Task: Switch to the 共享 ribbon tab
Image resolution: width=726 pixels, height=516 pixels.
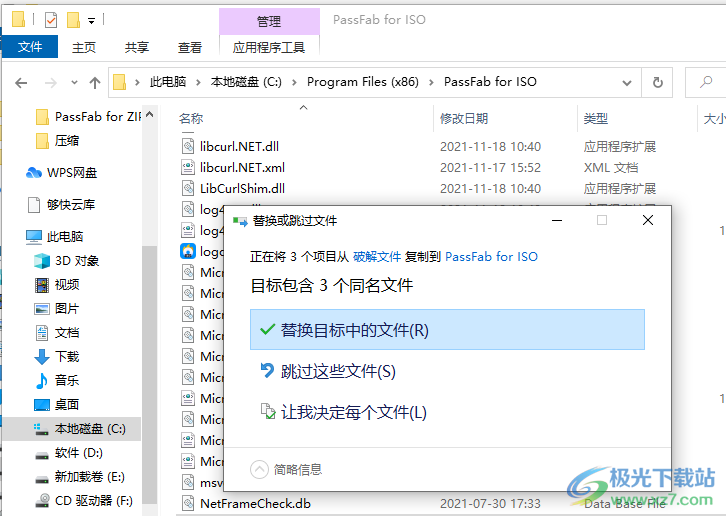Action: click(137, 47)
